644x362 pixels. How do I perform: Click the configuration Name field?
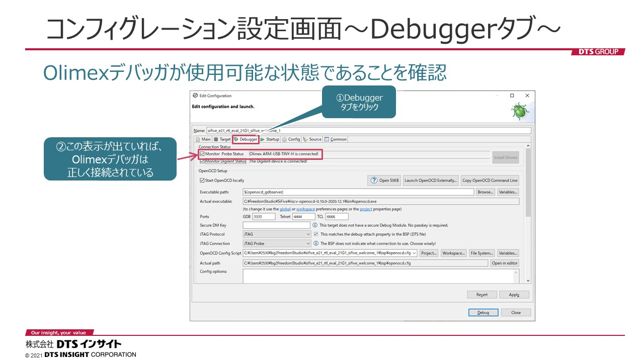369,130
